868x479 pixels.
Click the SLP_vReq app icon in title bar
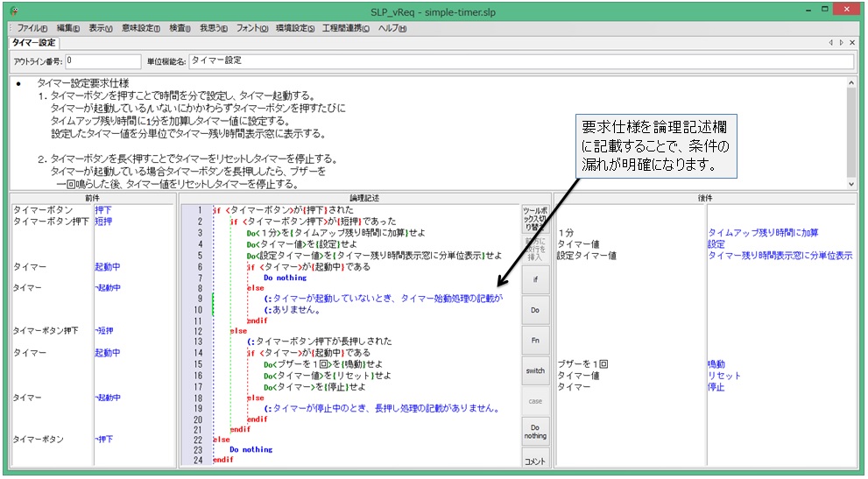(x=14, y=11)
